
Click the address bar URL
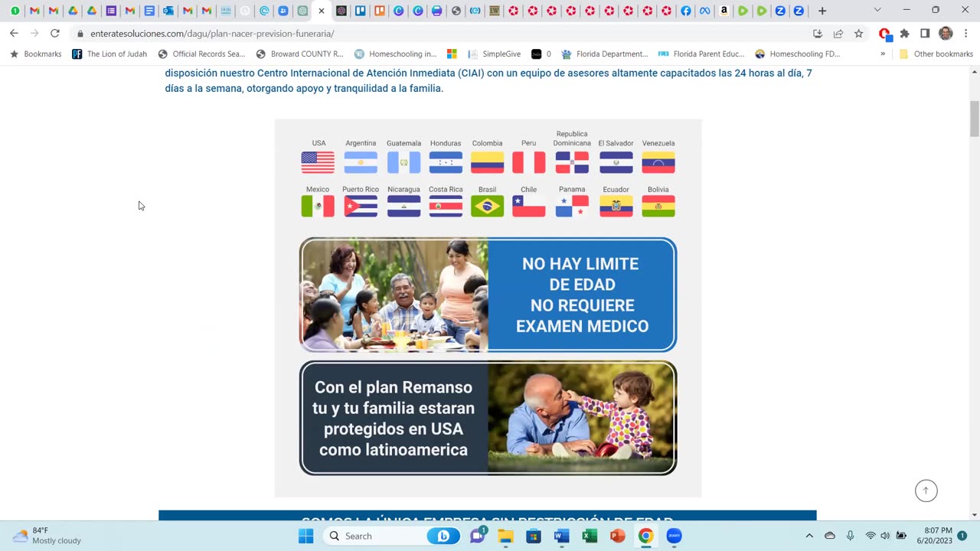(212, 34)
